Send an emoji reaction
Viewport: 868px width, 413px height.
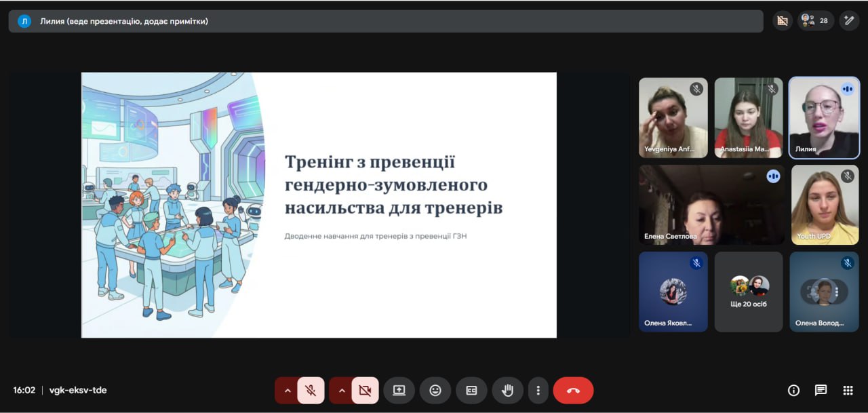(x=435, y=391)
